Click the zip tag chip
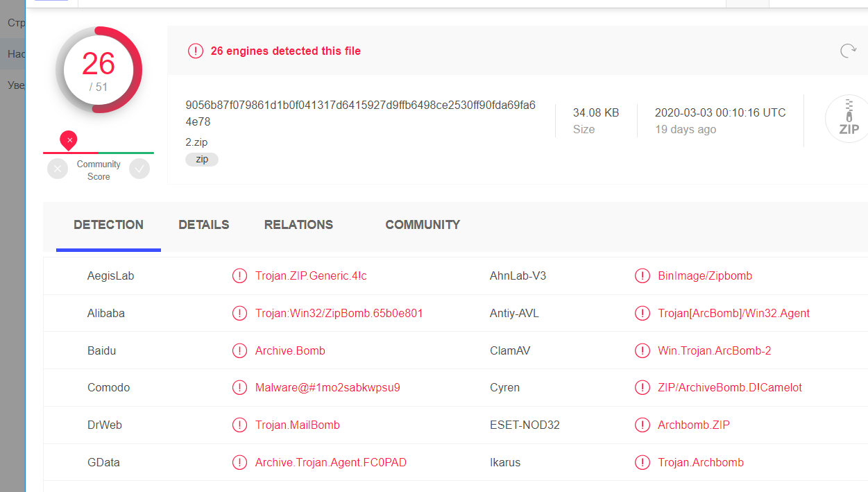The height and width of the screenshot is (492, 868). (x=202, y=160)
